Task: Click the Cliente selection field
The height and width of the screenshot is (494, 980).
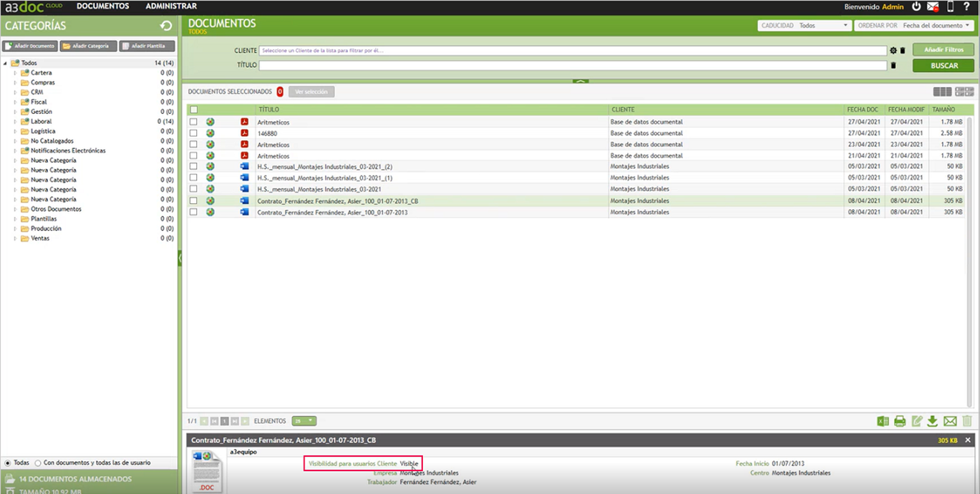Action: click(x=573, y=51)
